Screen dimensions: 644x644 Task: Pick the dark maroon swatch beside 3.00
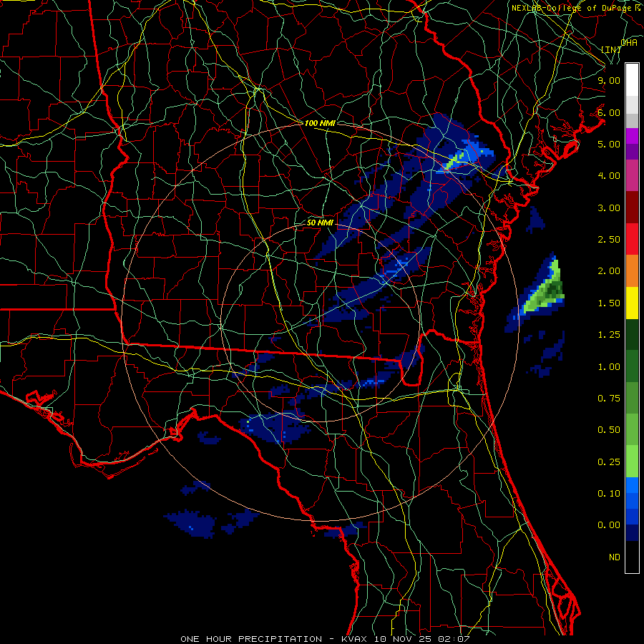coord(632,208)
